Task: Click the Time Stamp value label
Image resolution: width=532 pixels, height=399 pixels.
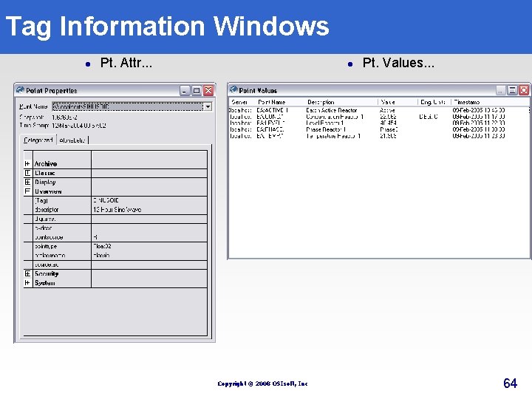Action: coord(79,126)
